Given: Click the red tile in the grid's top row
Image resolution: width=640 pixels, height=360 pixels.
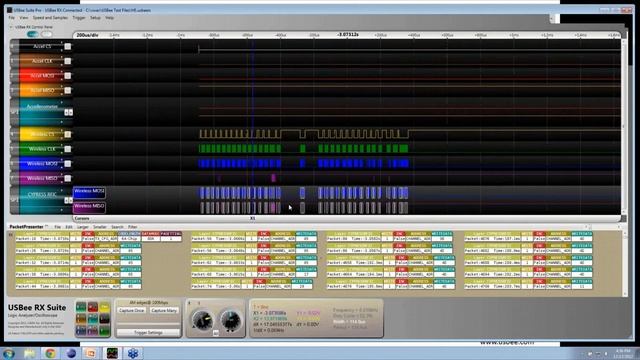Looking at the screenshot, I should pyautogui.click(x=93, y=307).
